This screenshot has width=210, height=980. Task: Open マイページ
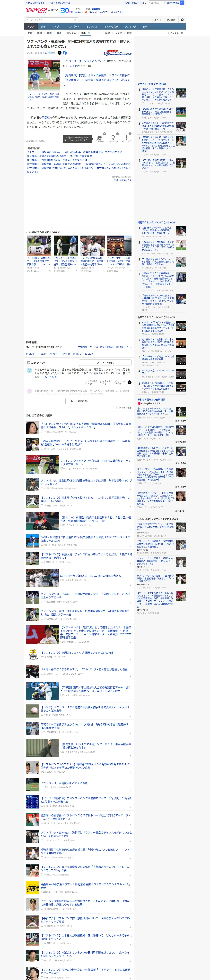(x=157, y=20)
